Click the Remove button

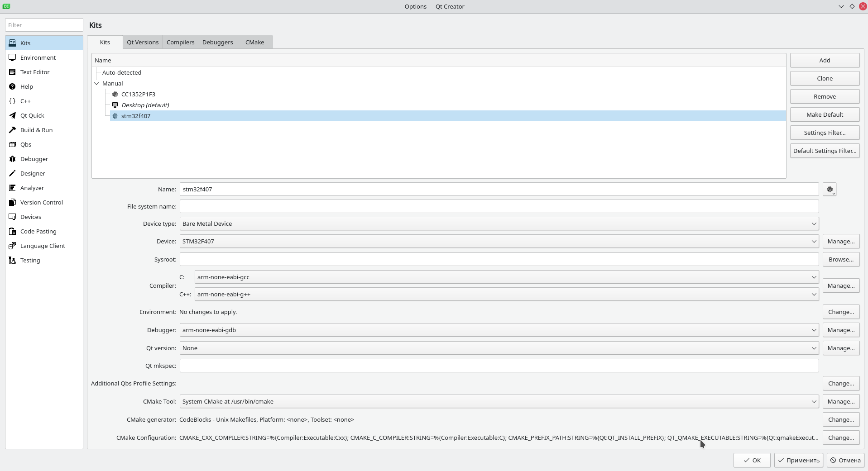pos(825,96)
